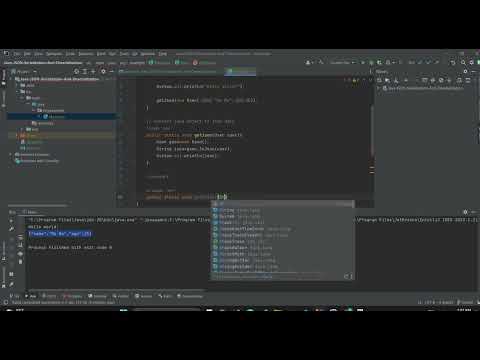
Task: Clear console with trash icon
Action: click(20, 262)
